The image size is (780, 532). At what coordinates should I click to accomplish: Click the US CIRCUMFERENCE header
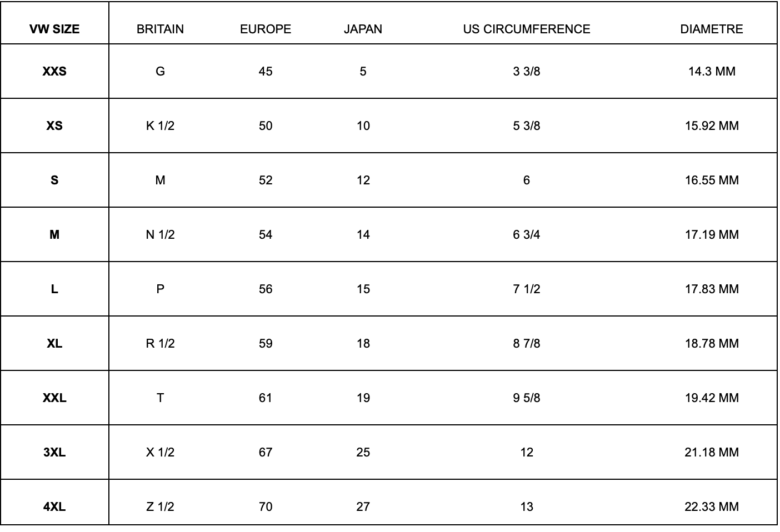coord(527,29)
